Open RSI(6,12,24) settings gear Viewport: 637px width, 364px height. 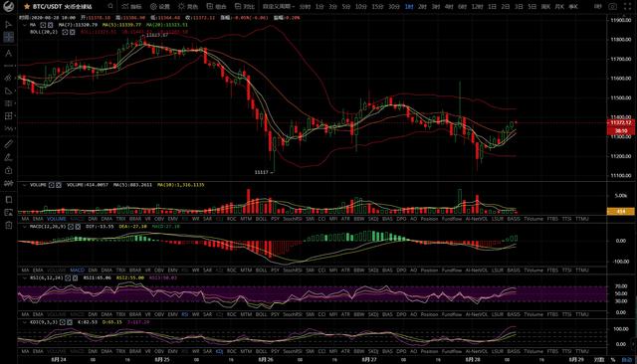pos(69,277)
